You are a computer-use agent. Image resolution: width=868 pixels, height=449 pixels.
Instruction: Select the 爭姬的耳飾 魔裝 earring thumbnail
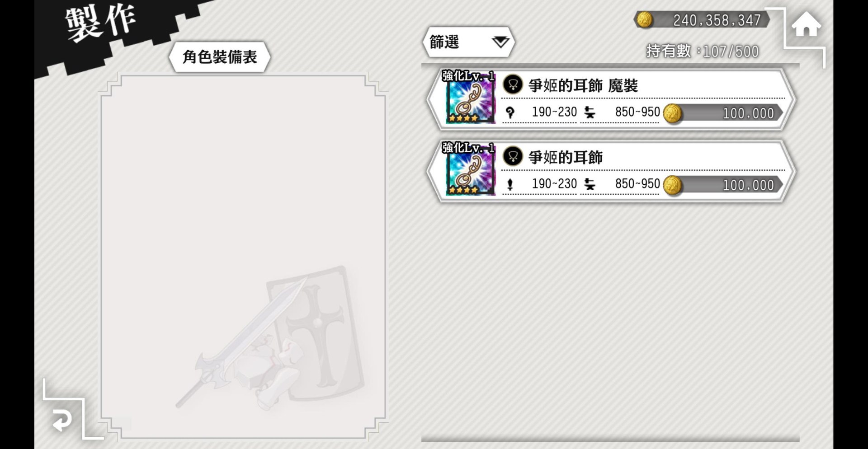coord(470,98)
